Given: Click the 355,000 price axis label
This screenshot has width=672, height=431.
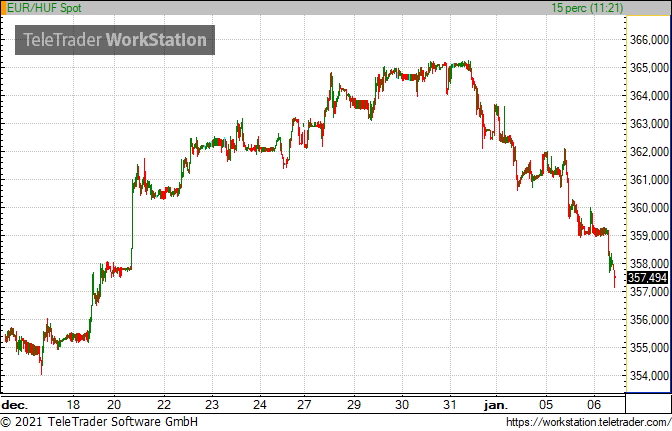Looking at the screenshot, I should click(649, 347).
